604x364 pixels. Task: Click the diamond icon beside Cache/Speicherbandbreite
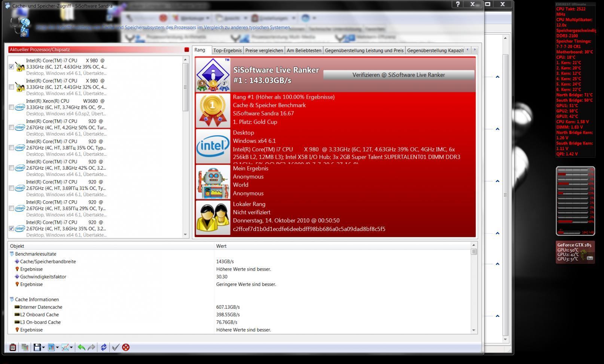[17, 262]
